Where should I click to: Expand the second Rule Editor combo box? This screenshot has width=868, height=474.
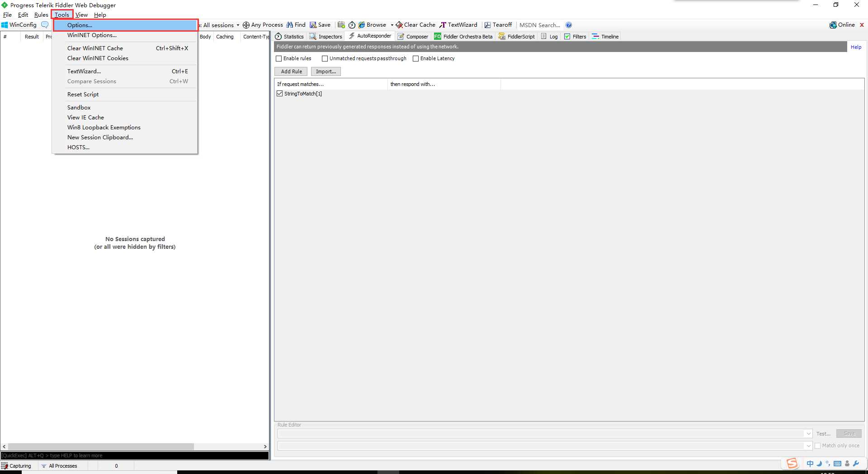[x=809, y=446]
